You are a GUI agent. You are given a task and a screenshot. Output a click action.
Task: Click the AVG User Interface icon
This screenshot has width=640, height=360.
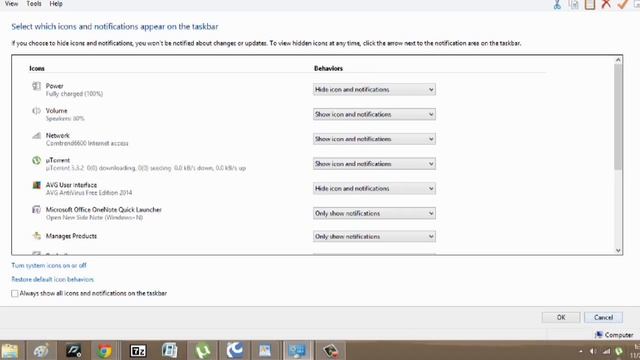tap(36, 185)
